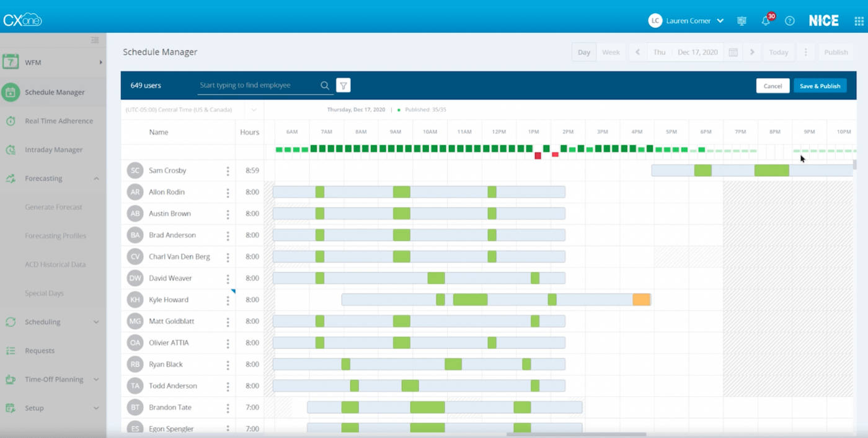The image size is (868, 438).
Task: Click the employee filter funnel icon
Action: 343,85
